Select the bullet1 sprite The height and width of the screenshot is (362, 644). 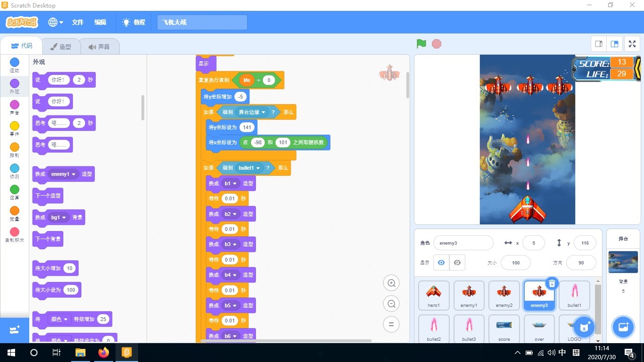pos(574,296)
